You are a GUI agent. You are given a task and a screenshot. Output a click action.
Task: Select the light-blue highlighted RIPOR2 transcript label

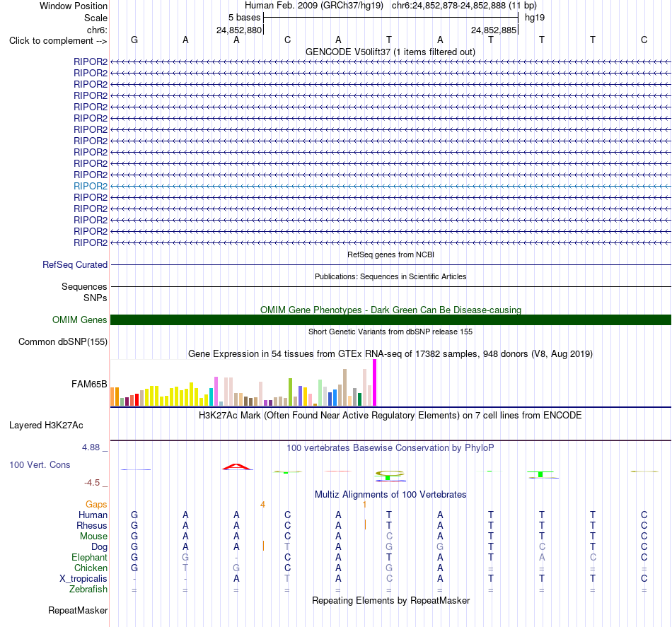tap(91, 186)
